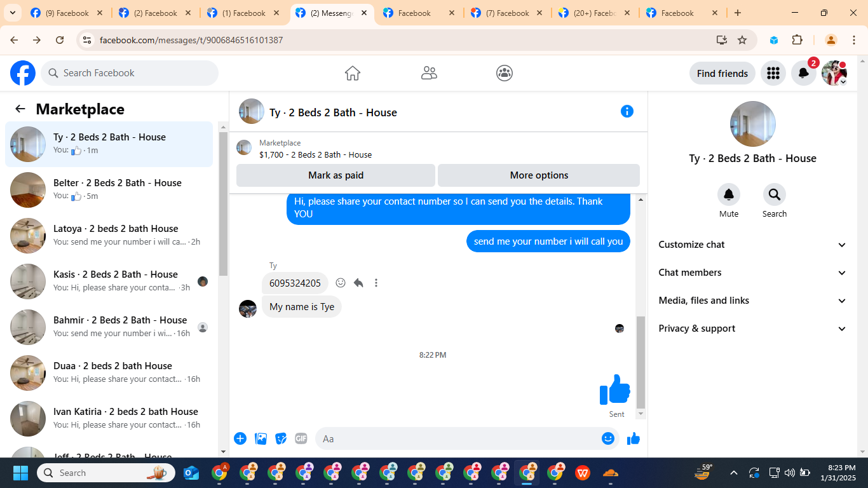868x488 pixels.
Task: Open the emoji picker in message box
Action: pos(608,438)
